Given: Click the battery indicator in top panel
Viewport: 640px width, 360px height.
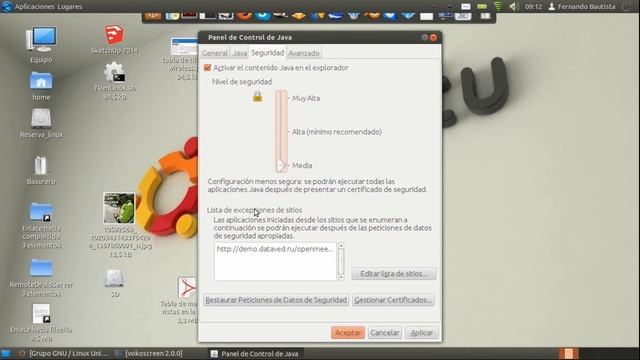Looking at the screenshot, I should point(482,7).
